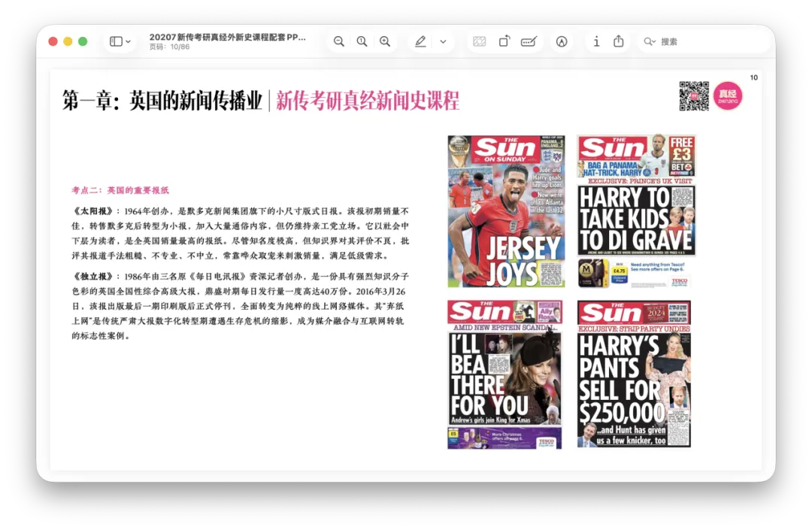This screenshot has height=530, width=812.
Task: Click the page indicator 页码: 10/86
Action: tap(169, 47)
